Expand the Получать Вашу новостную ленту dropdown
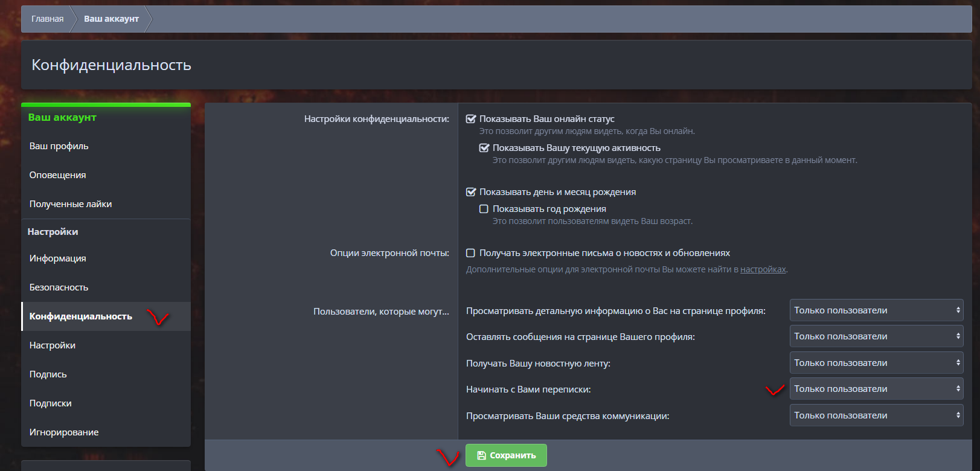This screenshot has height=471, width=980. pyautogui.click(x=876, y=363)
